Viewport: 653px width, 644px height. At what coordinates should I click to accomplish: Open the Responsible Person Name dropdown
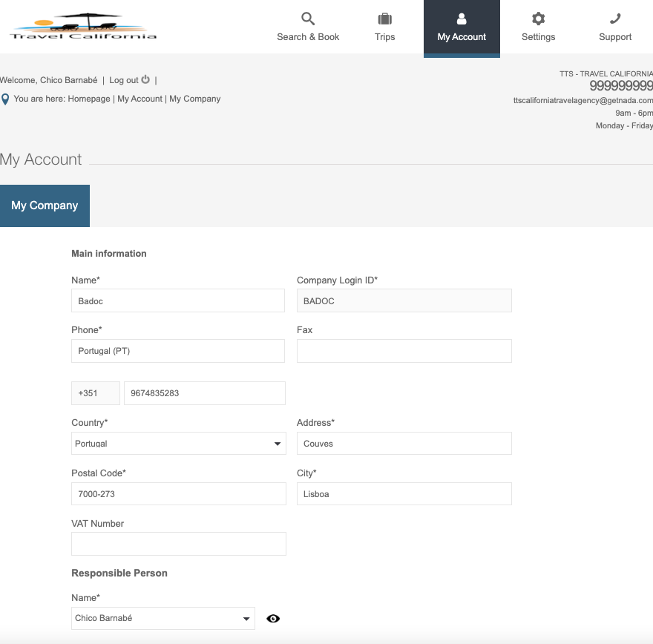click(x=163, y=618)
